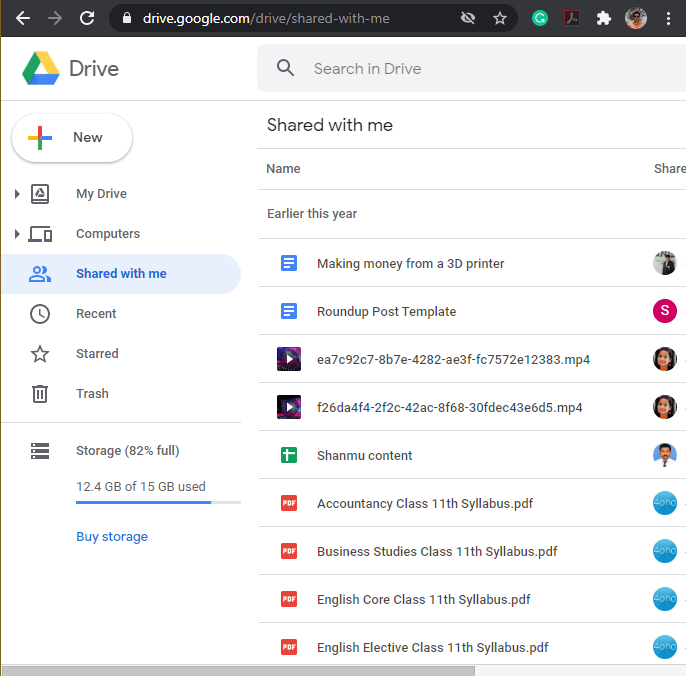Open Storage (82% full) details
Viewport: 686px width, 676px height.
click(x=127, y=451)
